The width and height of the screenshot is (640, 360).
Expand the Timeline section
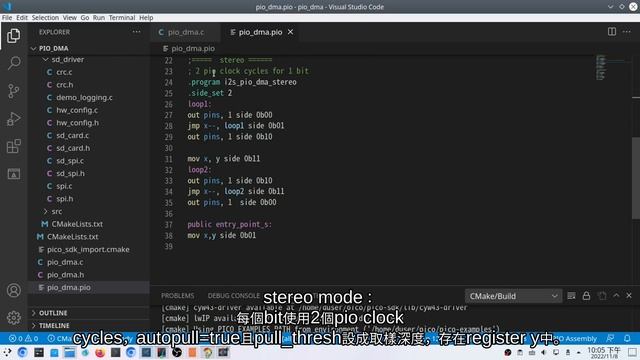coord(54,326)
